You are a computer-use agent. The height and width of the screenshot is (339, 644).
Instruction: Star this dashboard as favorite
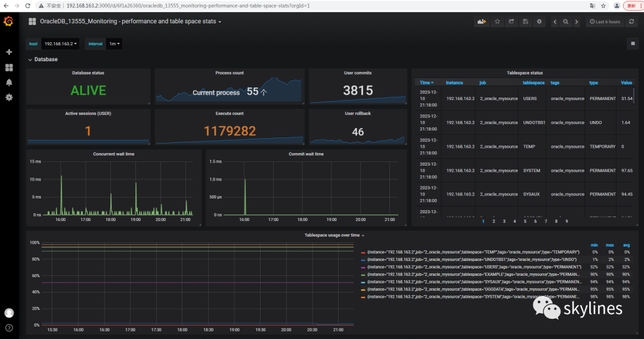(x=497, y=22)
